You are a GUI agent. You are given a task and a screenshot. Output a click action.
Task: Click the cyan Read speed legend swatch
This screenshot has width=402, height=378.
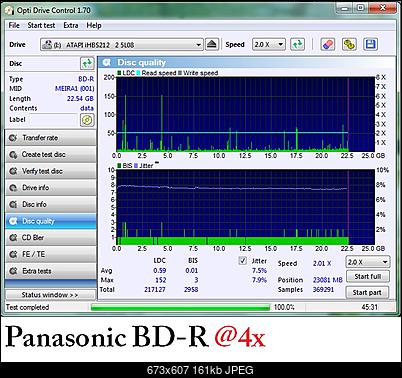138,73
